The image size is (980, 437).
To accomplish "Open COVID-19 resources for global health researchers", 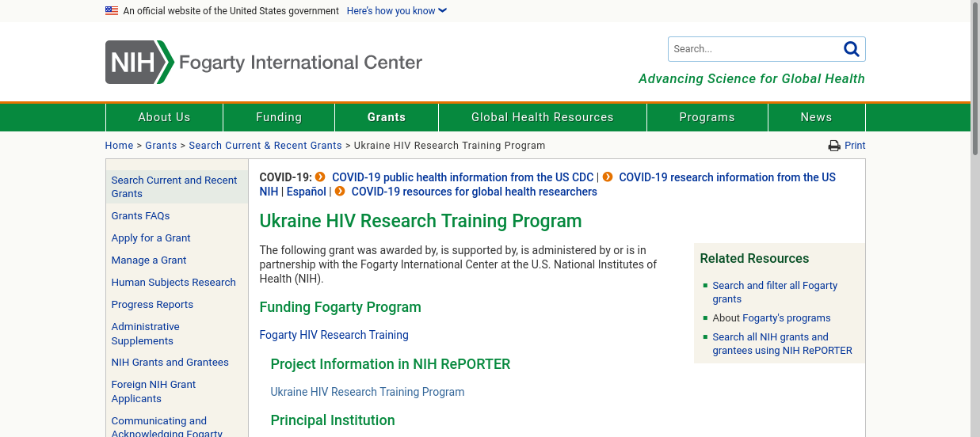I will [x=475, y=192].
